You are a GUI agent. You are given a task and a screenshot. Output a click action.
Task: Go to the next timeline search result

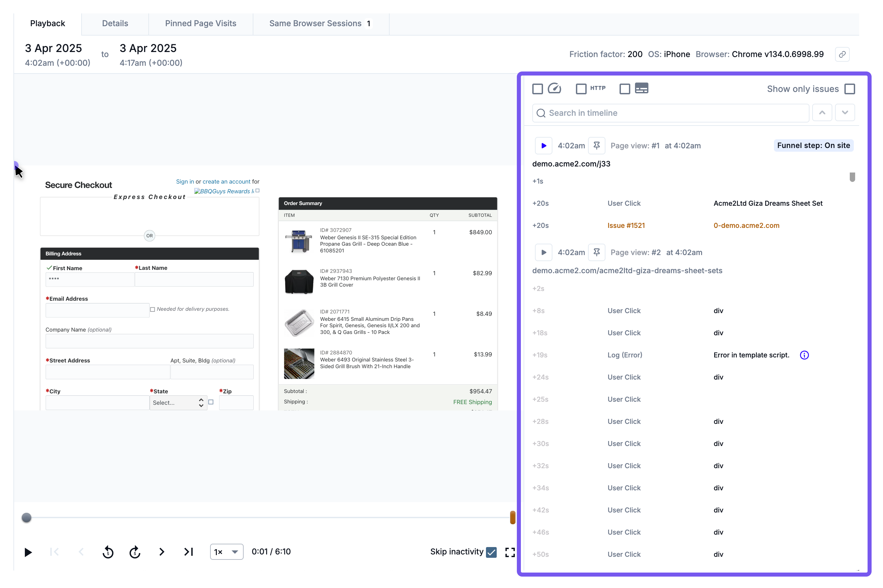tap(844, 113)
